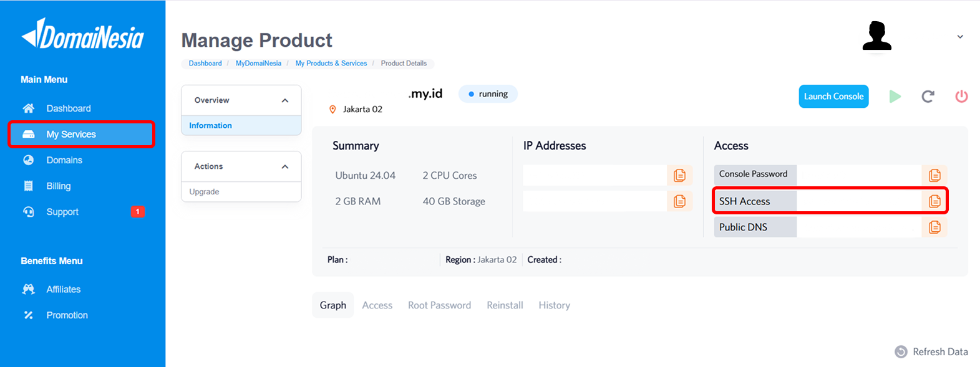980x367 pixels.
Task: Open the Reinstall tab
Action: click(x=505, y=305)
